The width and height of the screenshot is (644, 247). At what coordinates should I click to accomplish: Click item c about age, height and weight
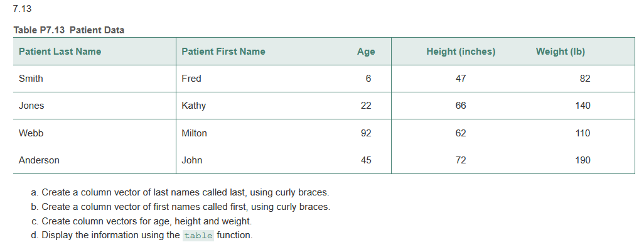(142, 221)
